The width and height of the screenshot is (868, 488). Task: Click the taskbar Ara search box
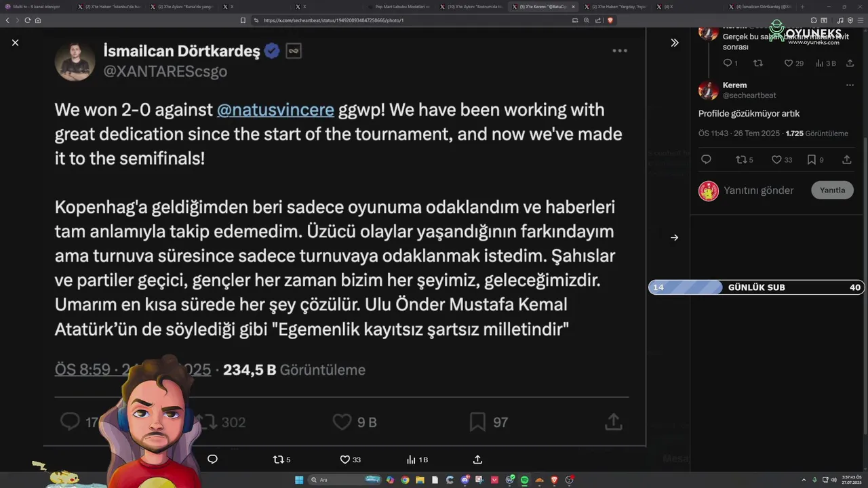pyautogui.click(x=346, y=480)
